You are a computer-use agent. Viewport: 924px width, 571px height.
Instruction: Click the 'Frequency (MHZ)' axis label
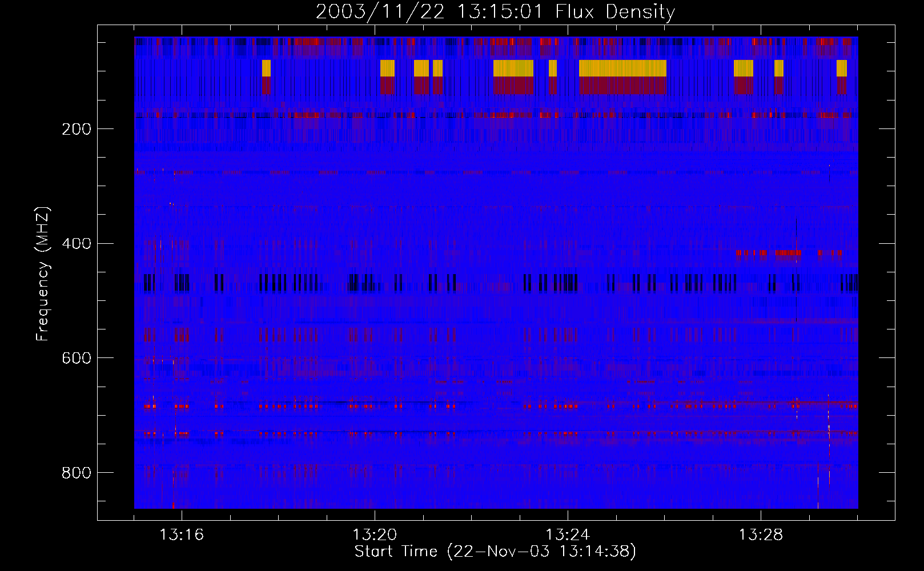(42, 274)
